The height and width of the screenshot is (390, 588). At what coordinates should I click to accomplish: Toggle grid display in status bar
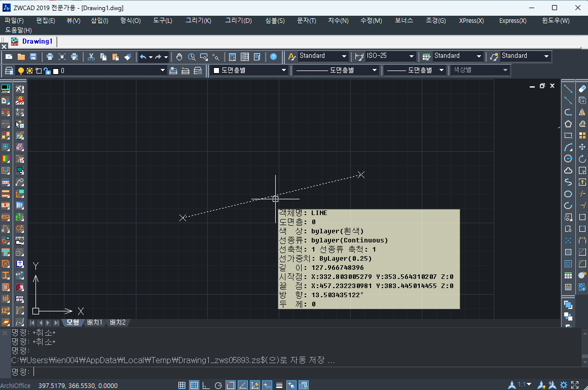coord(194,385)
